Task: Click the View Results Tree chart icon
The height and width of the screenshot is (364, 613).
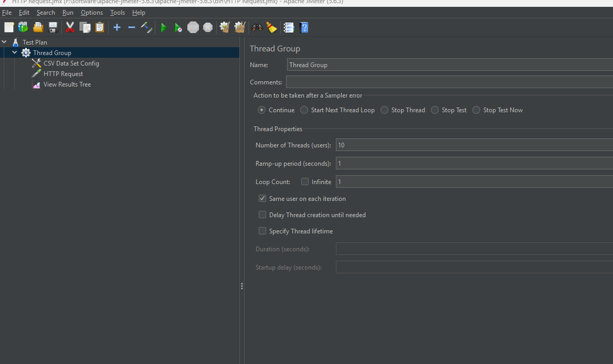Action: (36, 84)
